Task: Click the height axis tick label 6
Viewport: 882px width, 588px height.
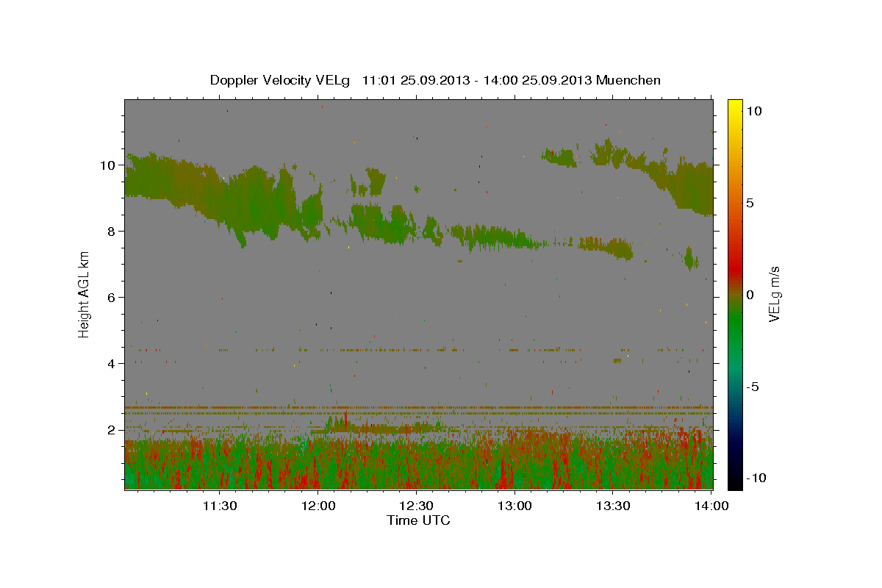Action: tap(112, 298)
